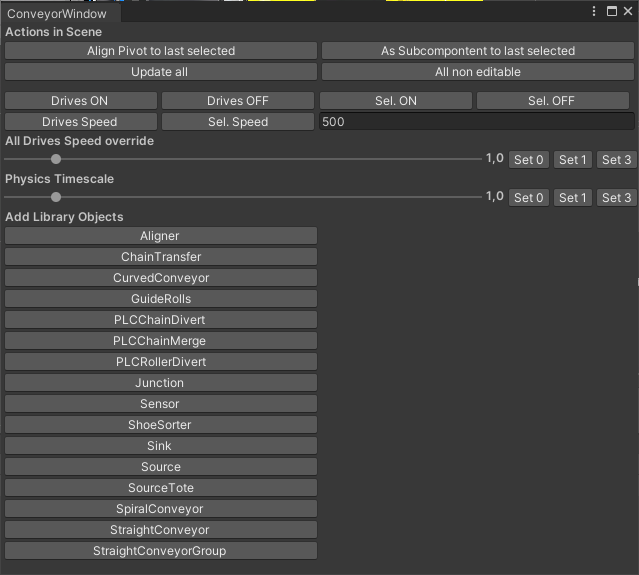Click the Physics Timescale slider handle
Screen dimensions: 639x575
(56, 197)
